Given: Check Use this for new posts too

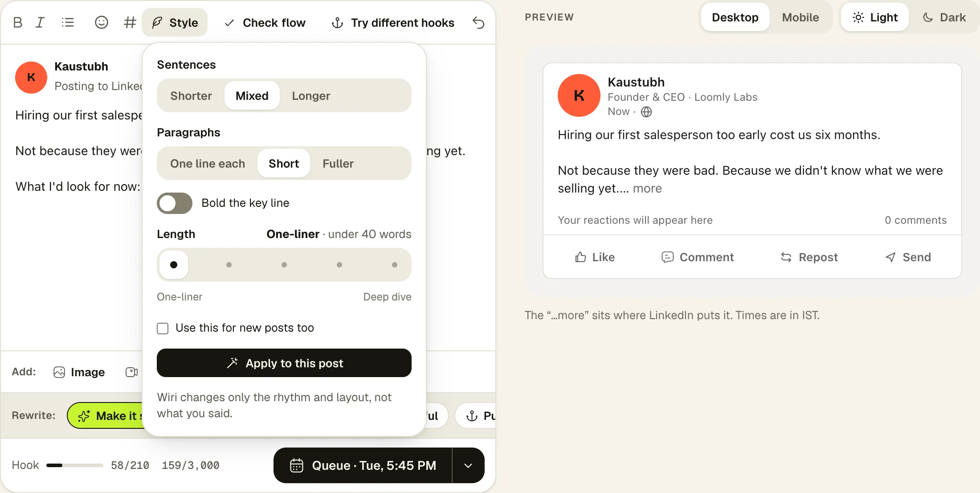Looking at the screenshot, I should tap(163, 329).
